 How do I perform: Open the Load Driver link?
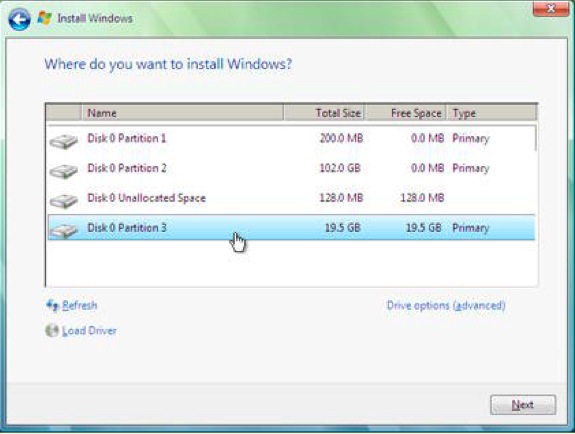[x=89, y=331]
